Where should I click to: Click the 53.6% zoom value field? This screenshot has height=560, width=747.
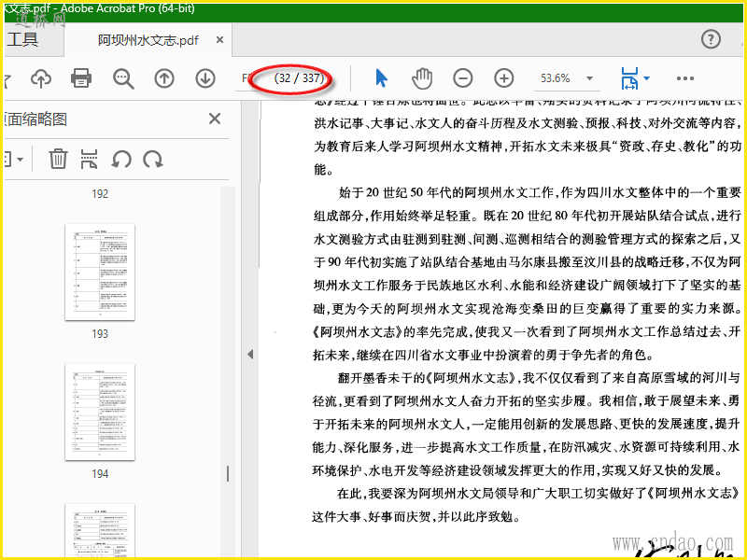point(556,78)
